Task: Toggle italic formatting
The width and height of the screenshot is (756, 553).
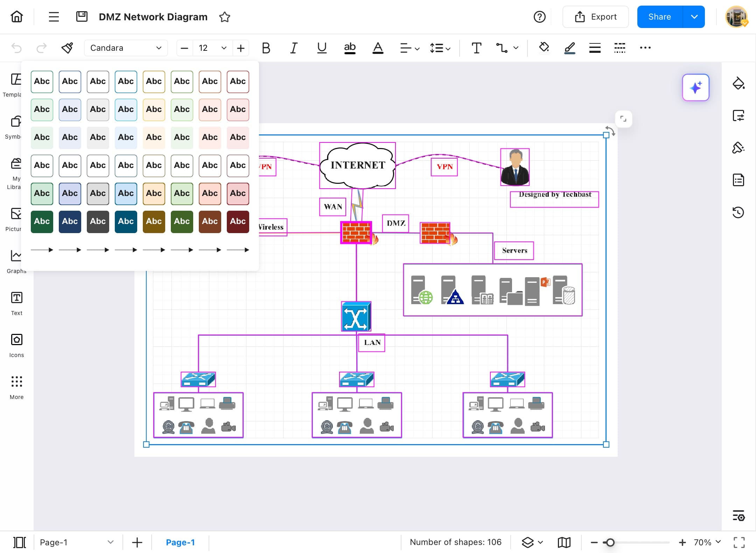Action: [x=293, y=48]
